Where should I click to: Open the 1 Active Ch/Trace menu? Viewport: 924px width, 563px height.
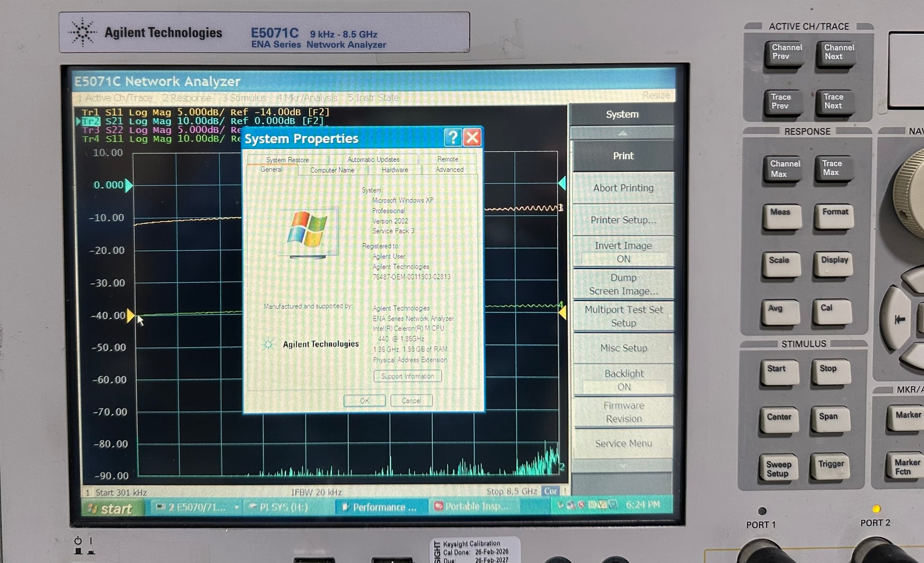pos(114,98)
